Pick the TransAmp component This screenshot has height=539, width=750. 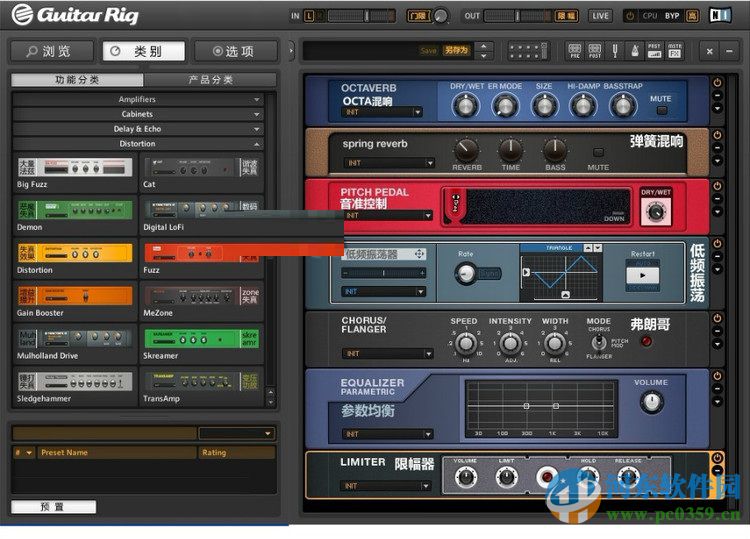[x=202, y=386]
